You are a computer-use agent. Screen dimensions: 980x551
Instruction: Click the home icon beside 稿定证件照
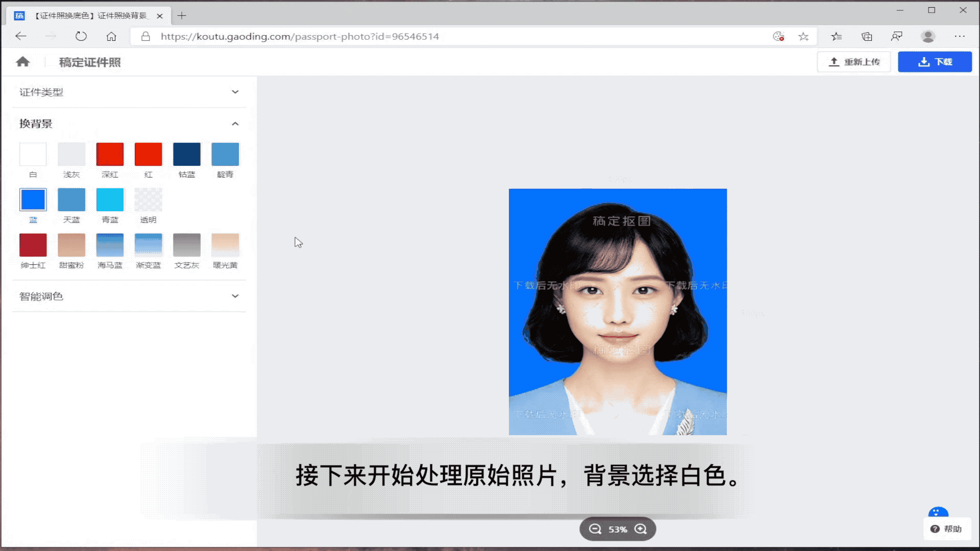[x=22, y=62]
